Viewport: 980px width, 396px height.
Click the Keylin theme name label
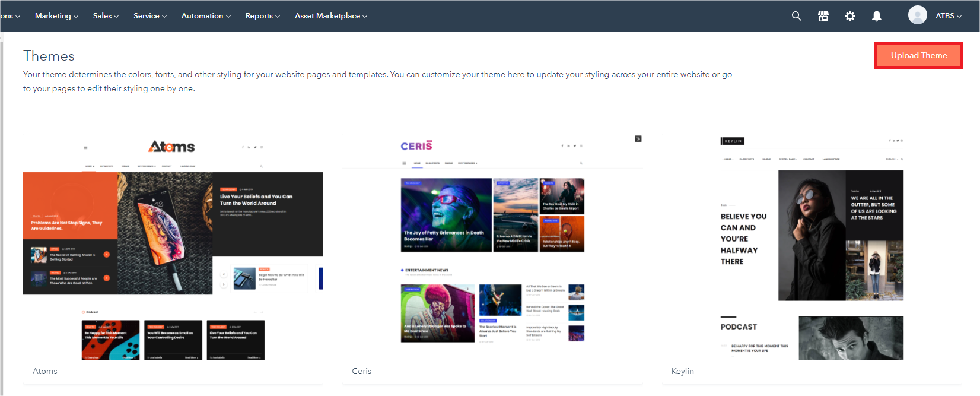coord(682,371)
